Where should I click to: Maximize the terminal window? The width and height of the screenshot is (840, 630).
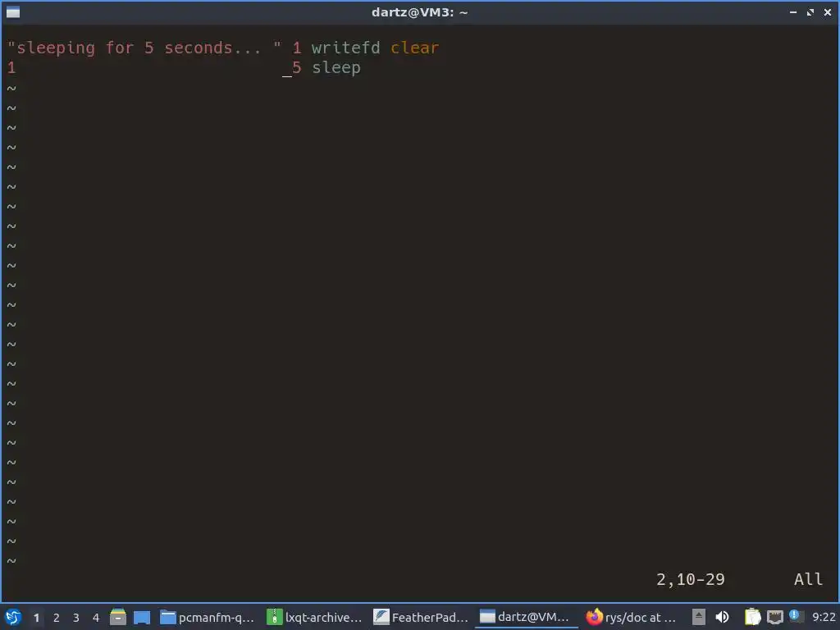(810, 11)
